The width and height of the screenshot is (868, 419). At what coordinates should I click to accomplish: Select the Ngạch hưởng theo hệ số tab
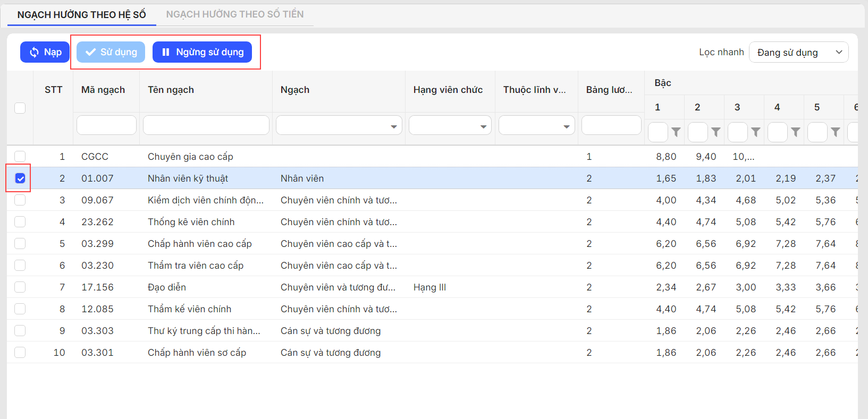pyautogui.click(x=81, y=14)
